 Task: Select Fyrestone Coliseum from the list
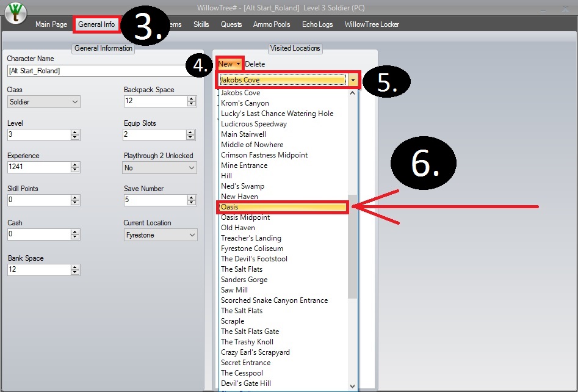point(252,249)
